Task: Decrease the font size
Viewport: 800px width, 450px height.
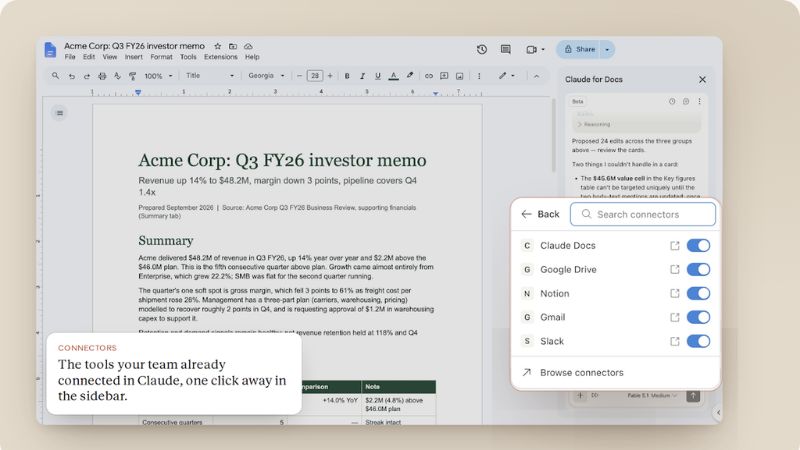Action: (299, 76)
